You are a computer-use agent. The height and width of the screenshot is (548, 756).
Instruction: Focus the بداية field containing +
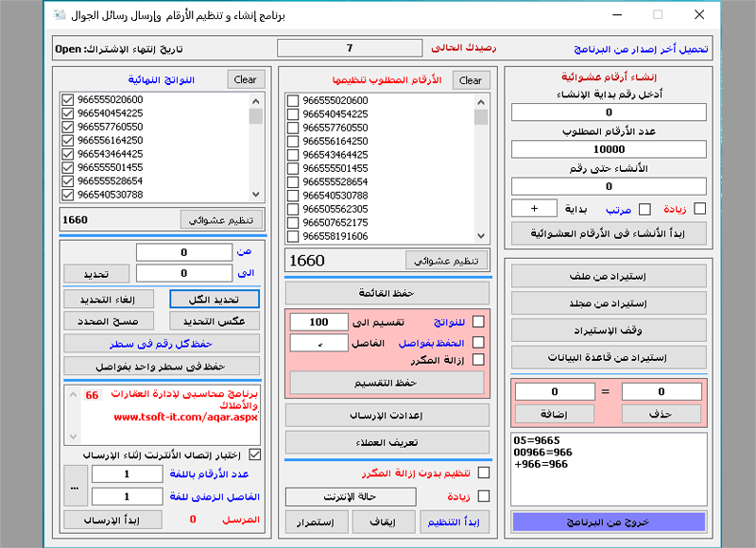534,208
